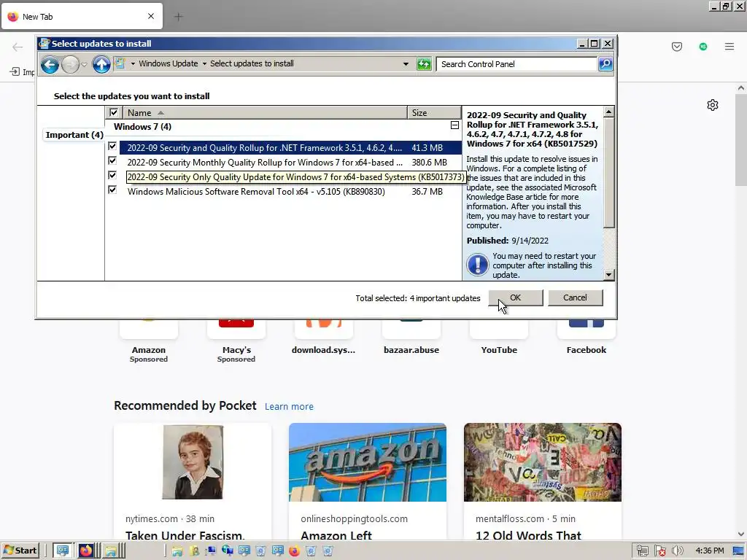The width and height of the screenshot is (747, 560).
Task: Open the Facebook shortcut tile
Action: click(x=586, y=338)
